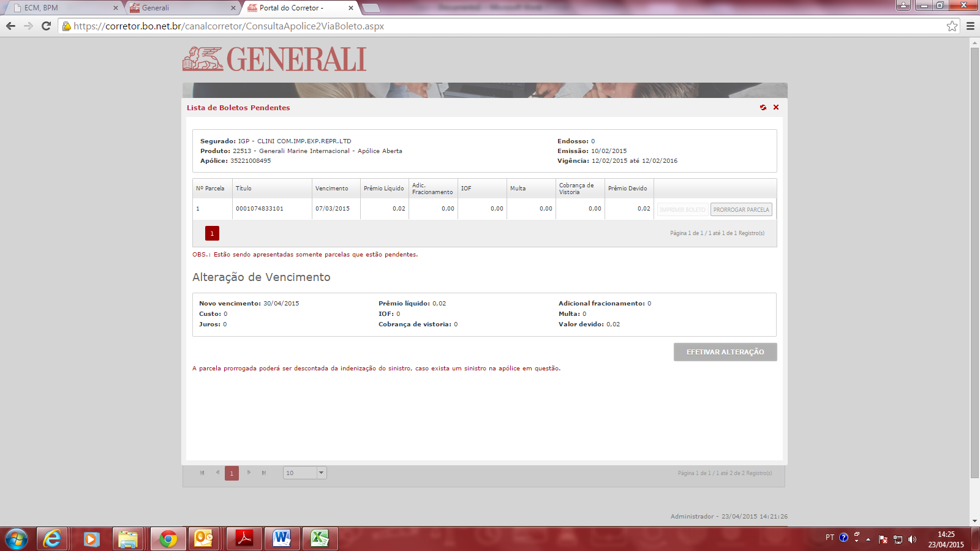The width and height of the screenshot is (980, 551).
Task: Click the apólice number 35221008495
Action: click(x=251, y=161)
